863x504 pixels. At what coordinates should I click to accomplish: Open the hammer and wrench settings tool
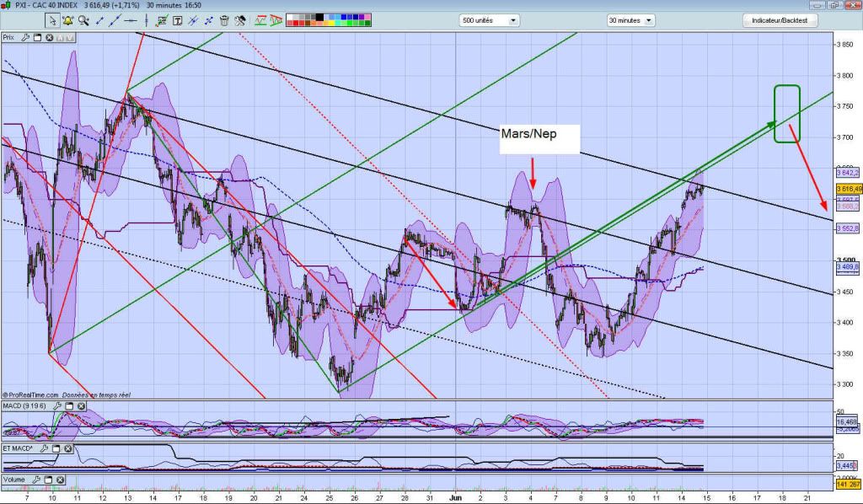[240, 20]
